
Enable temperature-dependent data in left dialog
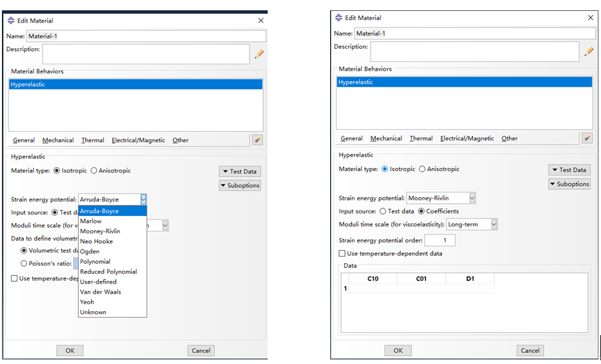14,278
